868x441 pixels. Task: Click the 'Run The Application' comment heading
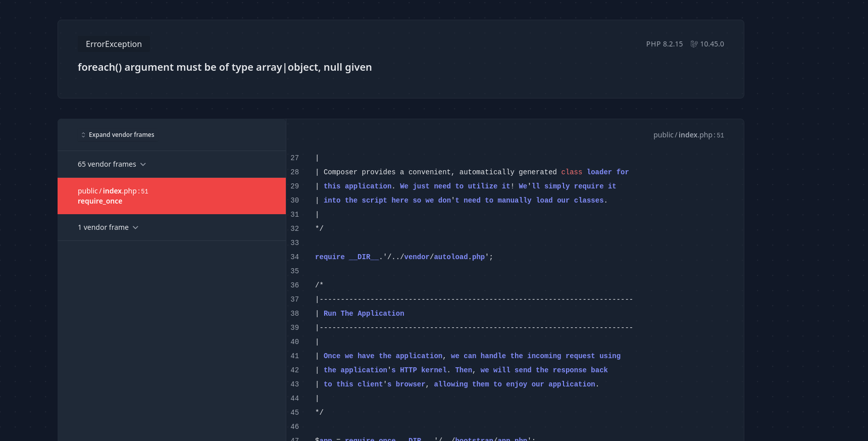click(364, 314)
